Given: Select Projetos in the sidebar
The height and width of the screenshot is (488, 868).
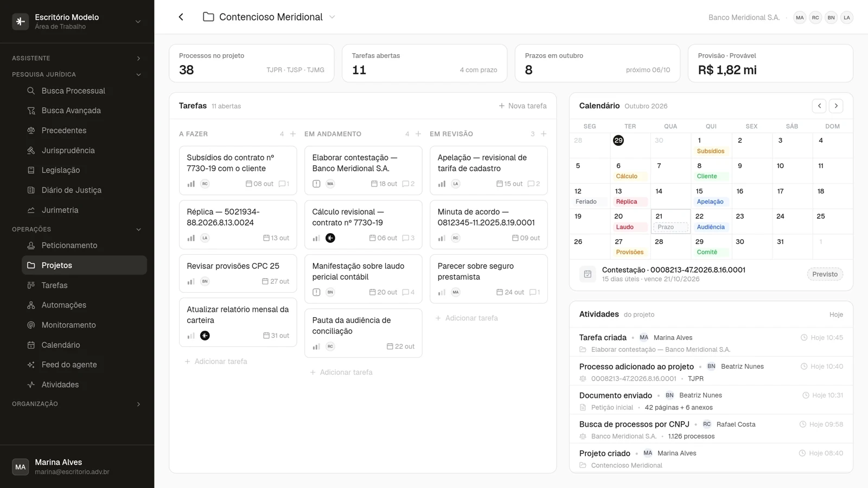Looking at the screenshot, I should click(84, 265).
